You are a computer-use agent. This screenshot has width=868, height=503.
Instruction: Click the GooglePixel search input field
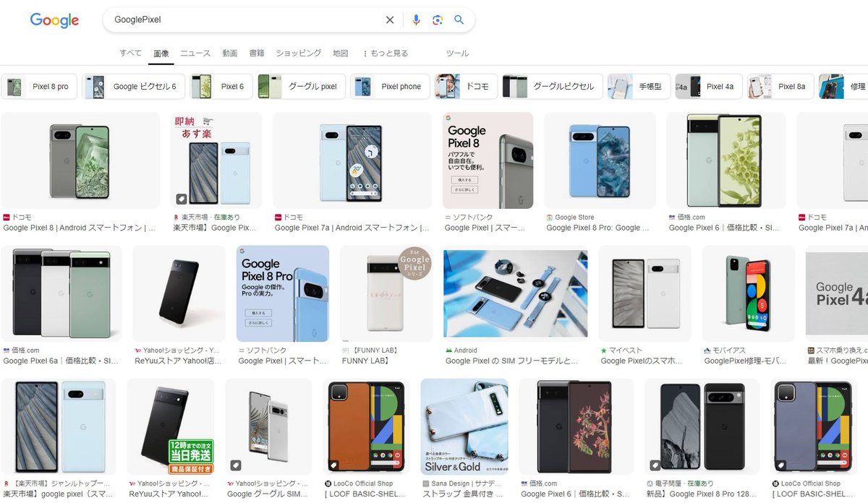coord(246,20)
